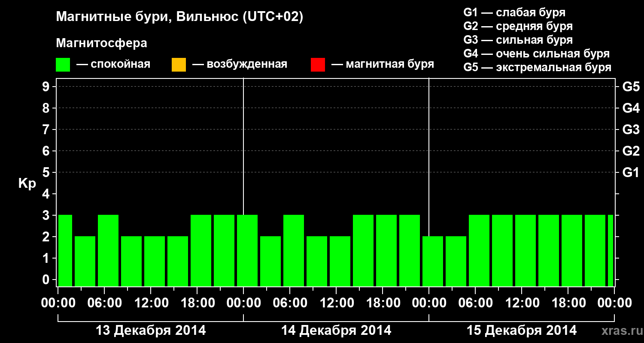644x343 pixels.
Task: Click the orange 'возбужденная' legend swatch
Action: [x=179, y=65]
